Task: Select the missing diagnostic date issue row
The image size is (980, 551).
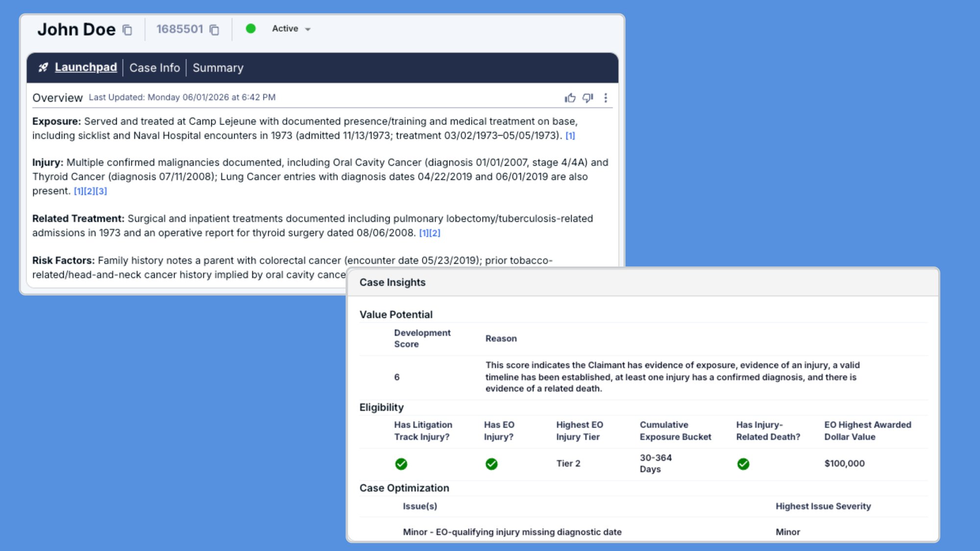Action: [x=643, y=531]
